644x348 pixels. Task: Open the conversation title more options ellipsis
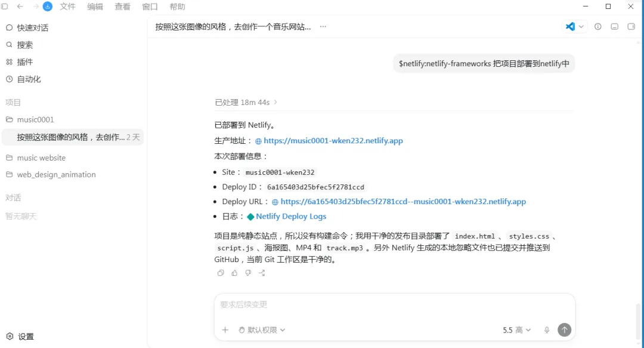[323, 27]
